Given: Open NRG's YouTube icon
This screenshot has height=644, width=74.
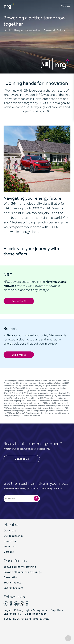Looking at the screenshot, I should point(27,603).
